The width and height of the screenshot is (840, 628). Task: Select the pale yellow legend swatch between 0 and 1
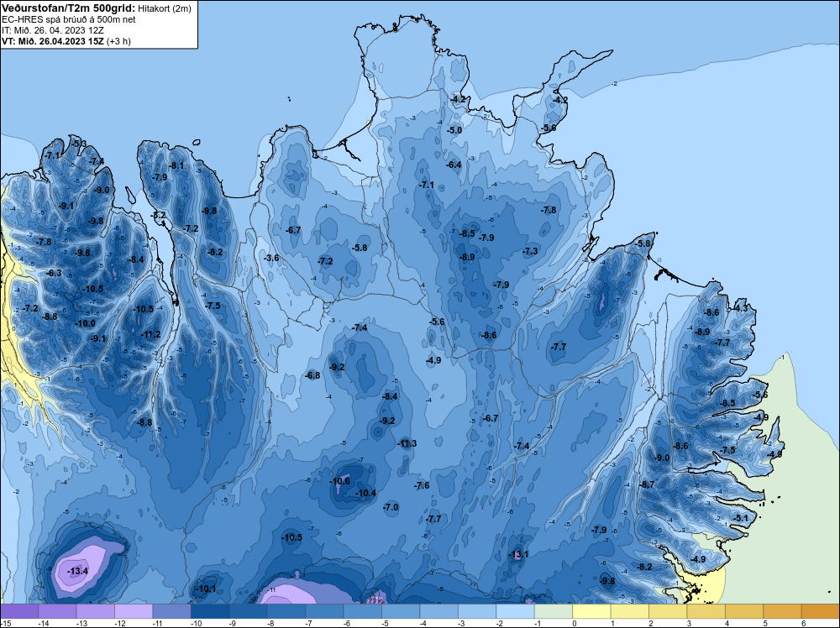click(592, 611)
